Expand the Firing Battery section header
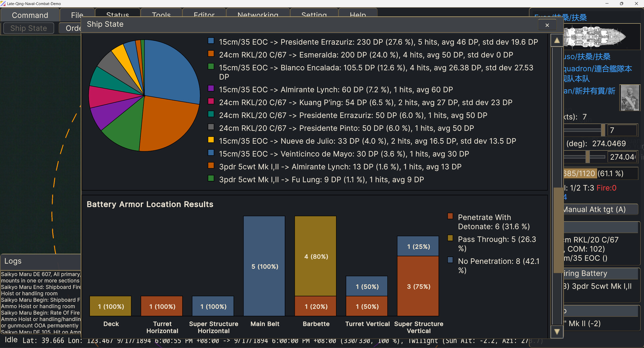The height and width of the screenshot is (348, 644). pyautogui.click(x=600, y=274)
